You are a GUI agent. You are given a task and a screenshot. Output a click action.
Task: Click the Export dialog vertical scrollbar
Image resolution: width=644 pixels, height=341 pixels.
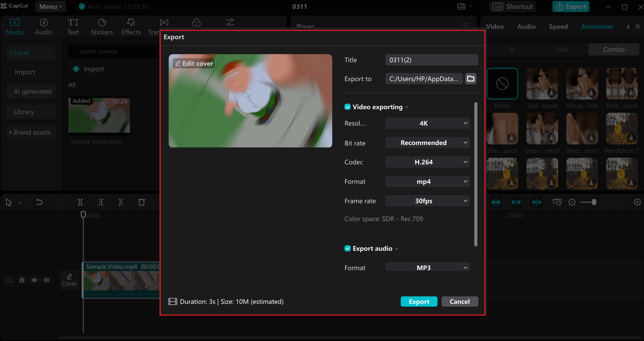click(x=475, y=174)
